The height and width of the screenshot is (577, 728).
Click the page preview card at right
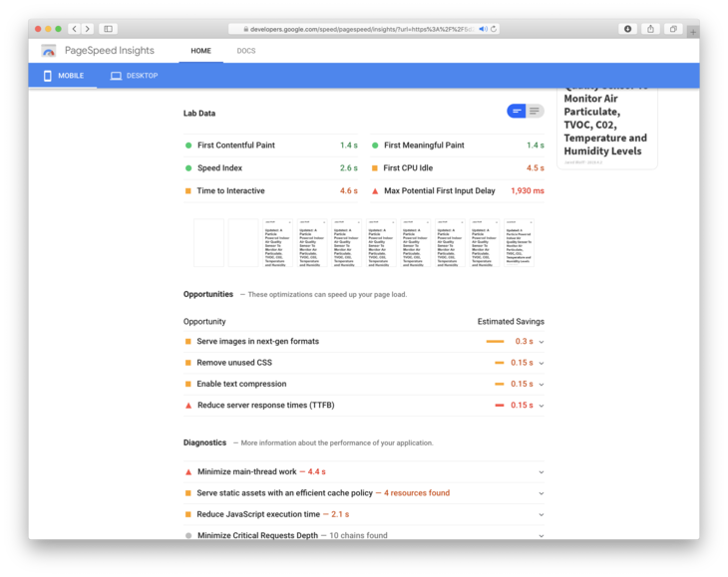(606, 128)
